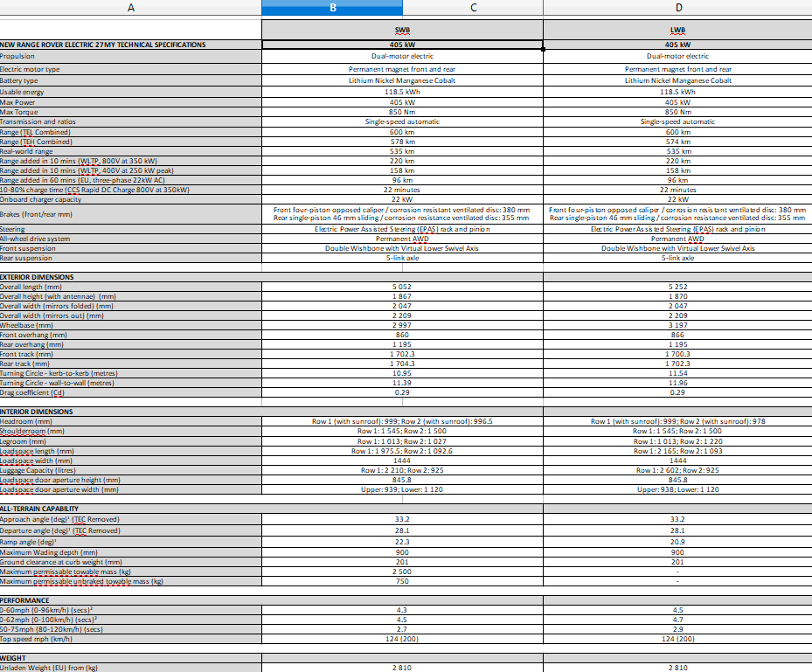This screenshot has width=812, height=672.
Task: Click the 50-75mph (80-120km/h) label
Action: [x=130, y=629]
